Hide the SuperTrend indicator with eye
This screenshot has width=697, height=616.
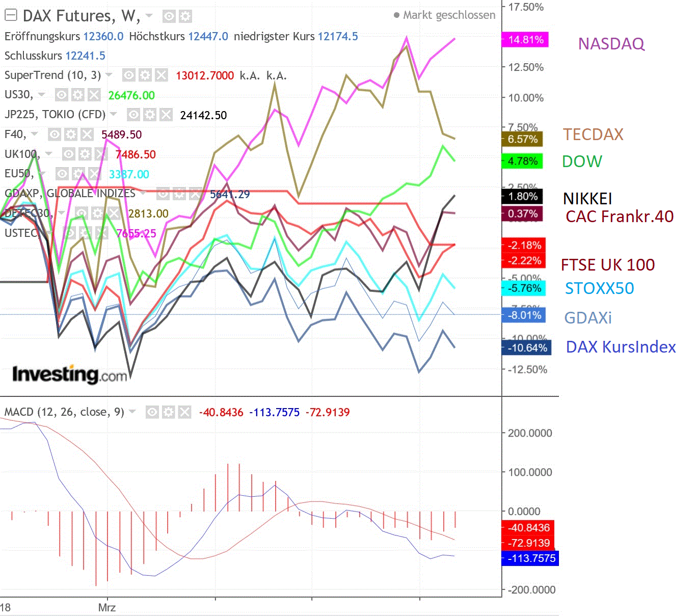(129, 76)
